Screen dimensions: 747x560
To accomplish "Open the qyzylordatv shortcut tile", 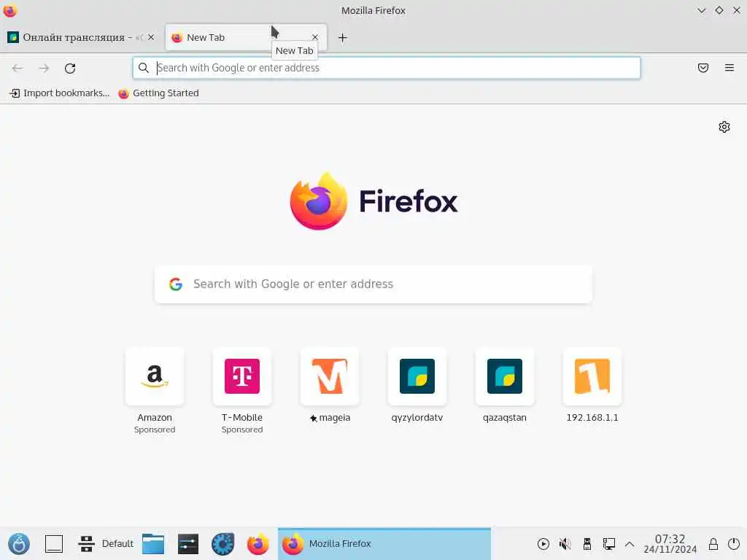I will [417, 377].
